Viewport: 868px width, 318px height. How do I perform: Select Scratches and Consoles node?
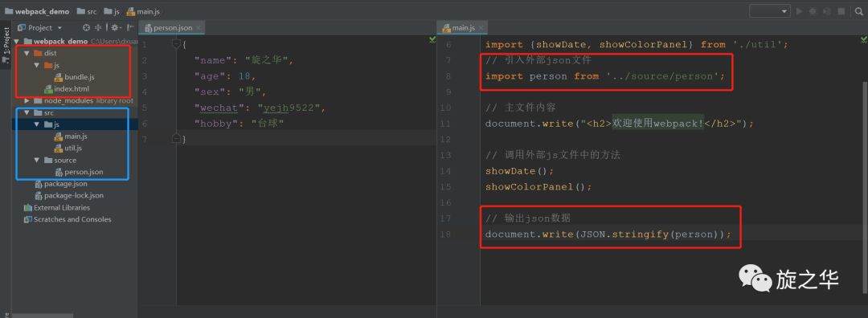tap(68, 219)
